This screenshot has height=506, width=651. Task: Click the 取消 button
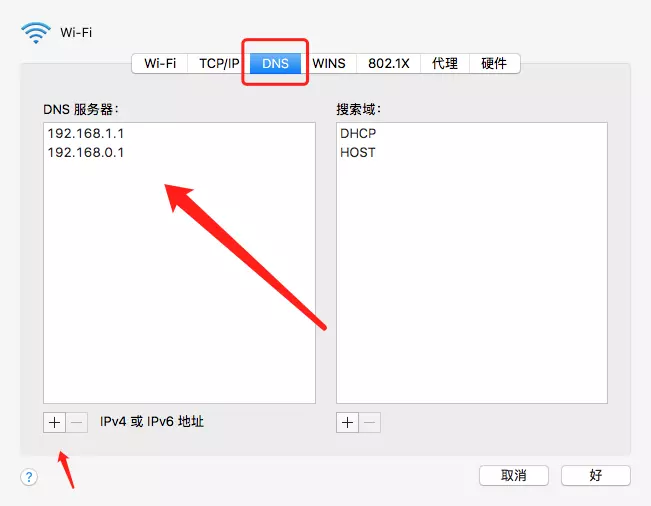514,475
